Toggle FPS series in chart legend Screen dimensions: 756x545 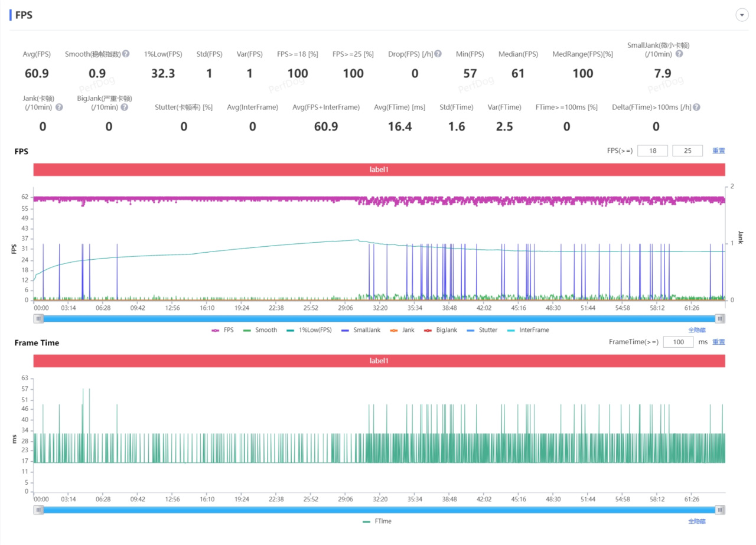click(x=223, y=330)
